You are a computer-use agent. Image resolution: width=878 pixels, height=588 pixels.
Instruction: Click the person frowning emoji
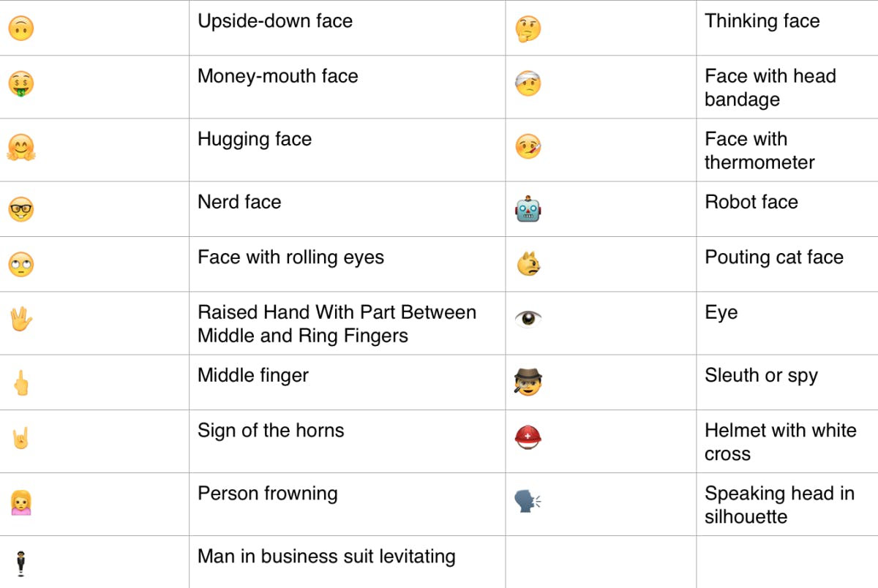pos(21,502)
